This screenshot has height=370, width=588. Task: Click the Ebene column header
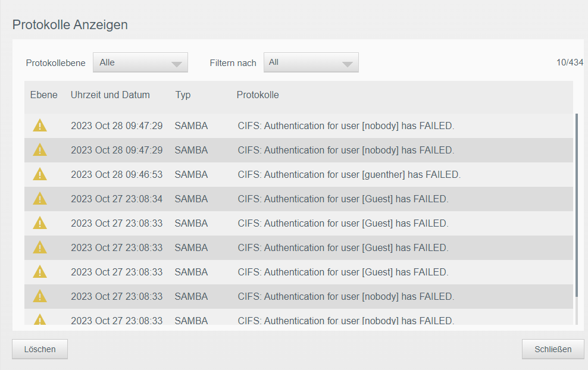point(44,95)
